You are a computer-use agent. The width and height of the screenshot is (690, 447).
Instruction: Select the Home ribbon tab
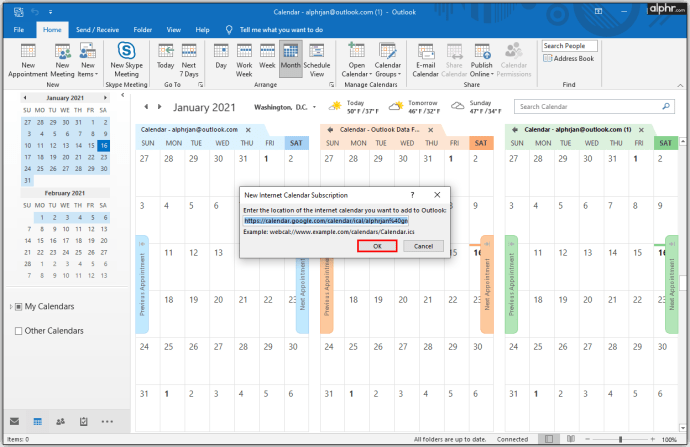click(x=52, y=29)
